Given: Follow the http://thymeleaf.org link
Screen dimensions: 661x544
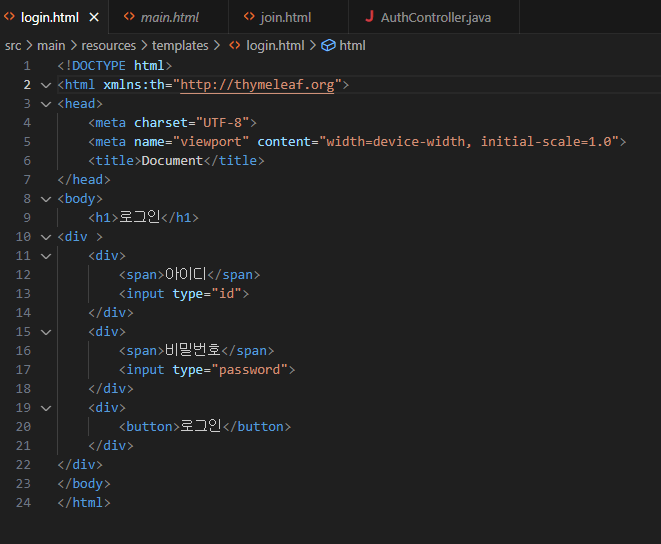Looking at the screenshot, I should pos(257,85).
